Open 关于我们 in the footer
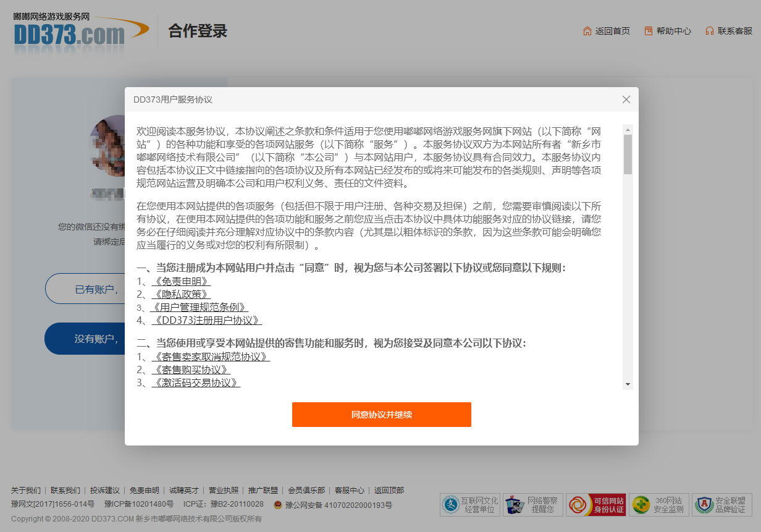 point(26,490)
